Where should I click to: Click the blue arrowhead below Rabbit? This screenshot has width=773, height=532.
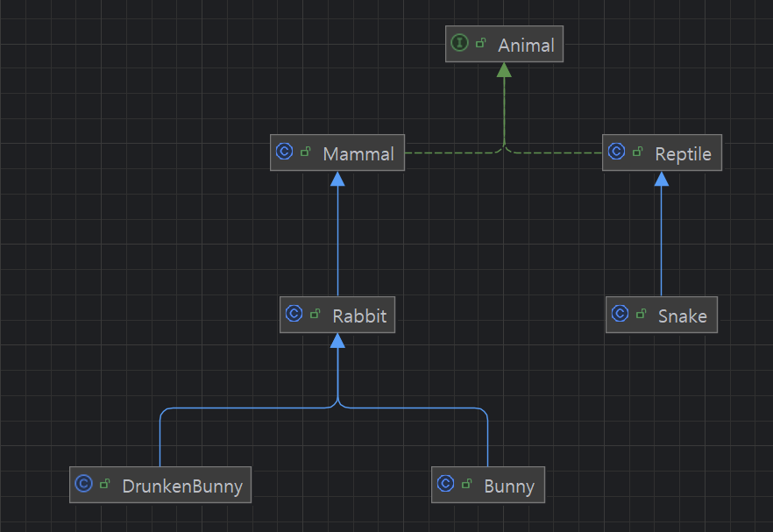pos(337,341)
